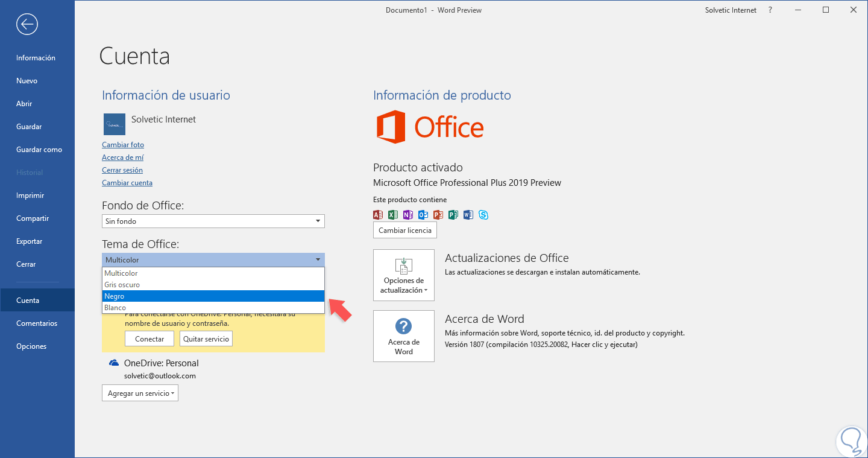The image size is (868, 458).
Task: Click the Cambiar cuenta link
Action: [x=127, y=183]
